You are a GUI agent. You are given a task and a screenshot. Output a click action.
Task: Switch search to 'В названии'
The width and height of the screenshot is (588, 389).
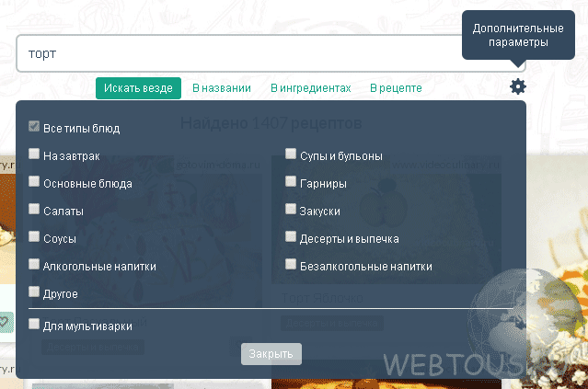[222, 88]
